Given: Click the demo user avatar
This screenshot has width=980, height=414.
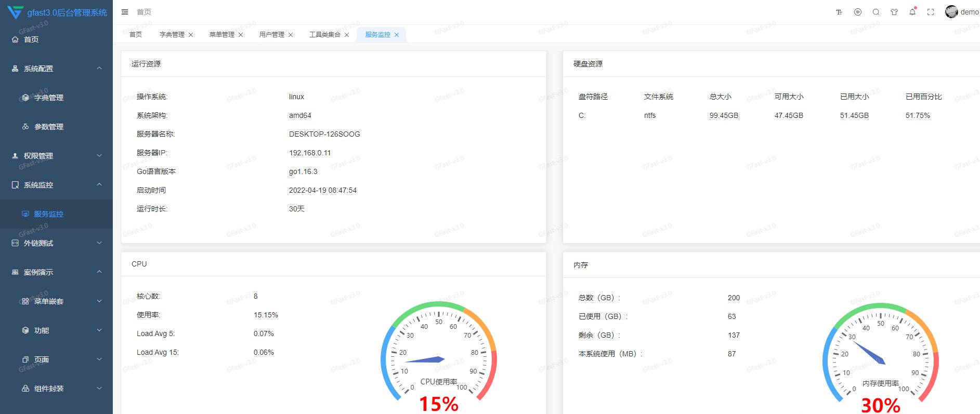Looking at the screenshot, I should 951,11.
